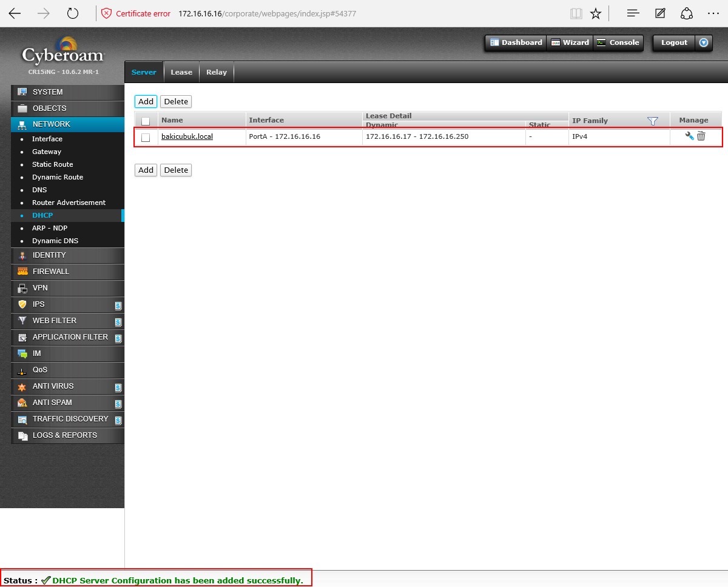
Task: Switch to the Relay tab
Action: 217,72
